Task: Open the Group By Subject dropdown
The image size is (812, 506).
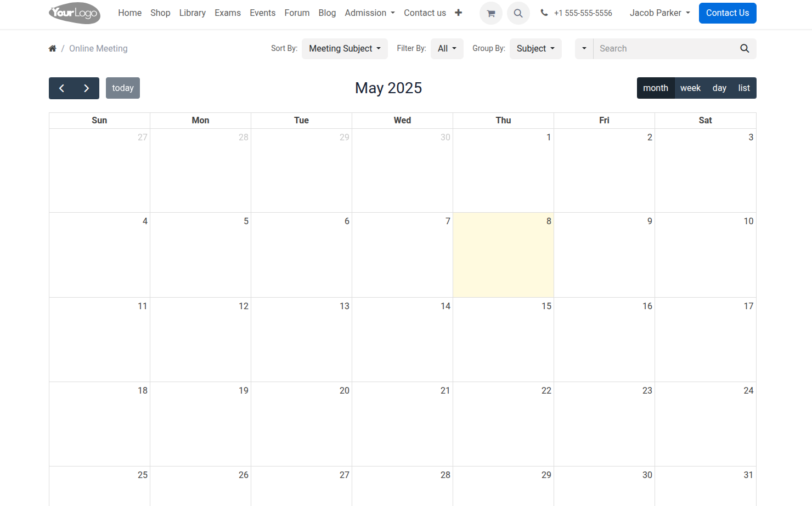Action: pos(535,49)
